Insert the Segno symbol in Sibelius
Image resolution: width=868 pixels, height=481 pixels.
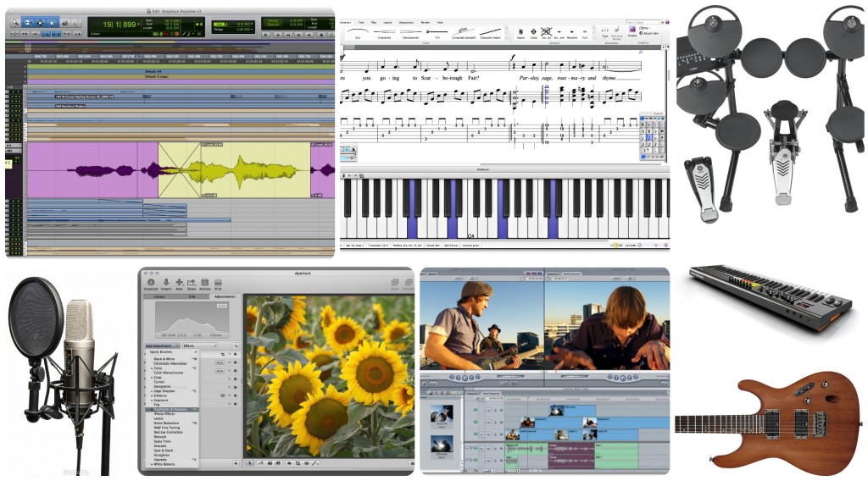click(521, 34)
